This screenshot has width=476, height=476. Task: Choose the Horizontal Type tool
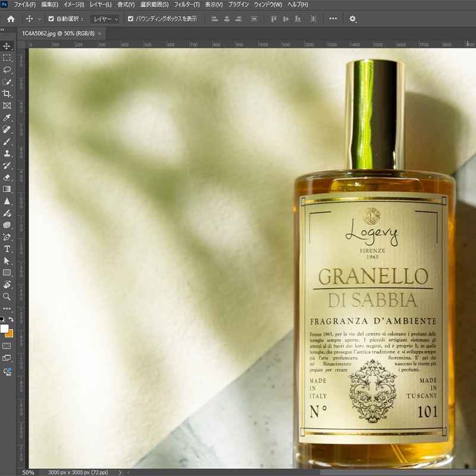[x=7, y=249]
